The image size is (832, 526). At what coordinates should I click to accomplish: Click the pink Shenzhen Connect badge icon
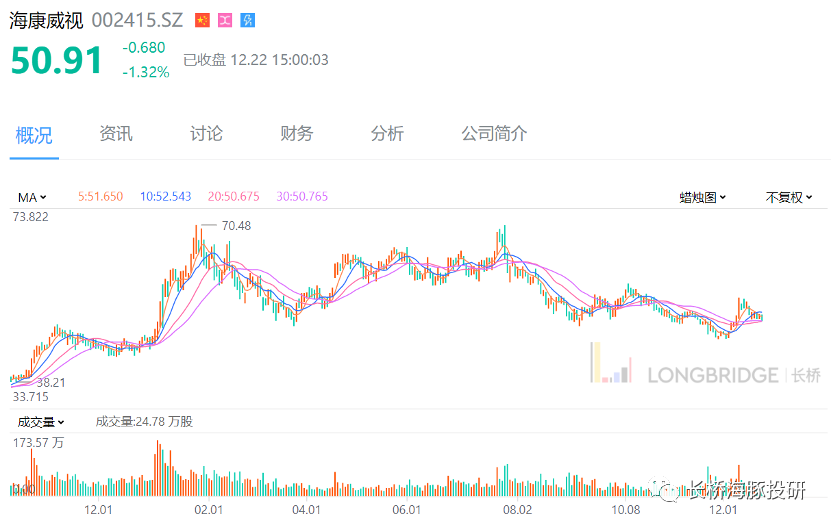(225, 21)
